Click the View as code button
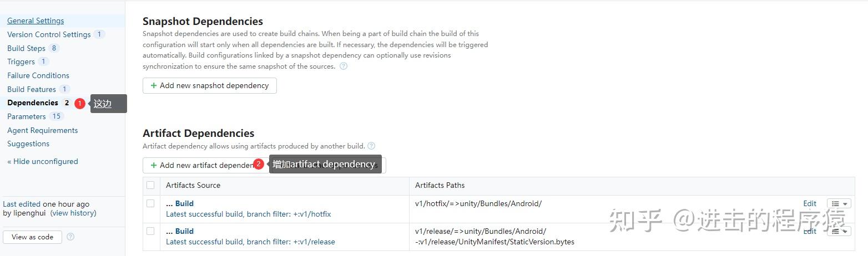 [32, 237]
